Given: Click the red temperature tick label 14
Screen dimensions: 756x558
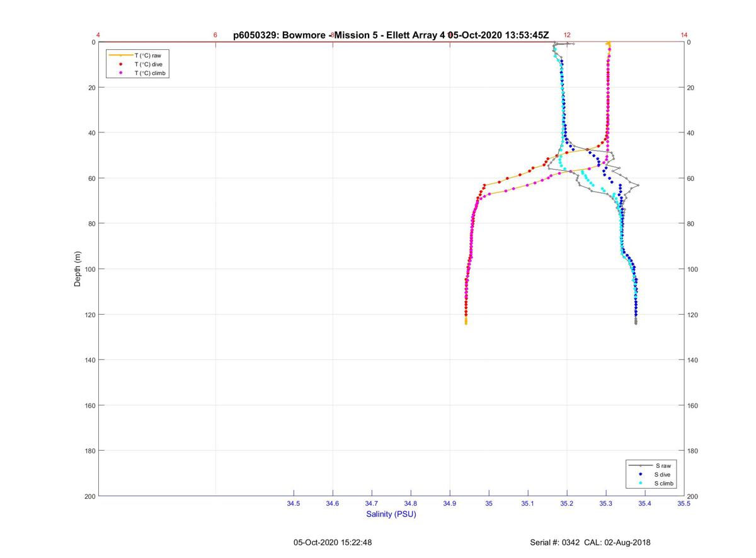Looking at the screenshot, I should pyautogui.click(x=684, y=35).
